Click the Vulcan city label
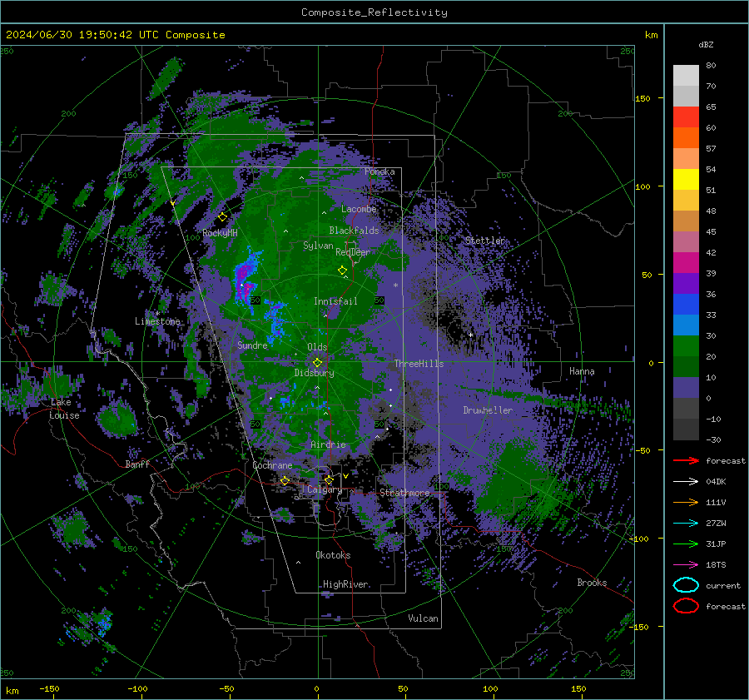 [423, 618]
